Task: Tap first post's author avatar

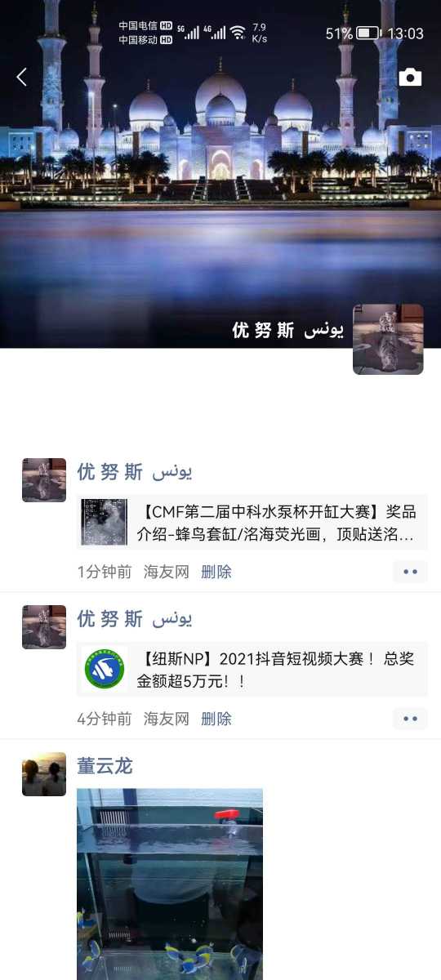Action: click(44, 480)
